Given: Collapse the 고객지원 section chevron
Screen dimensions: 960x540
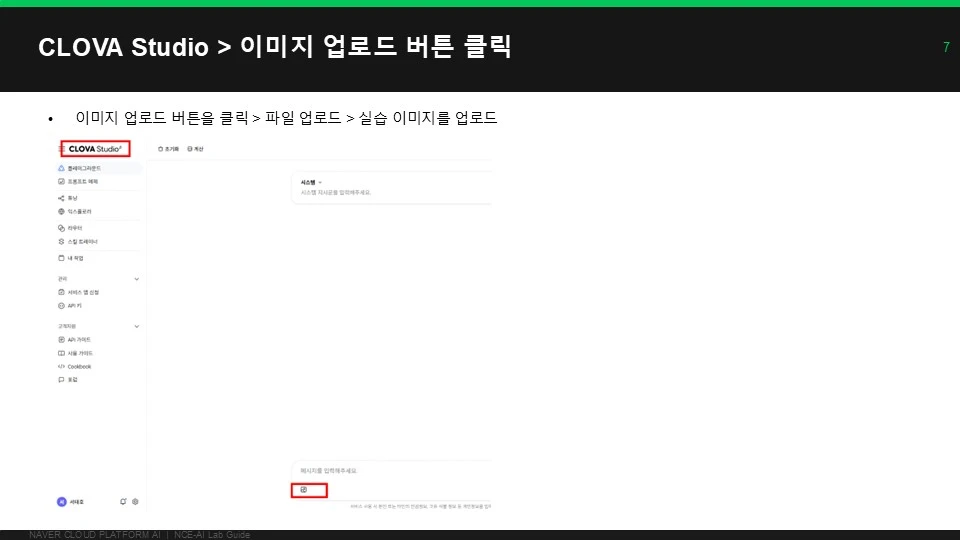Looking at the screenshot, I should (137, 326).
